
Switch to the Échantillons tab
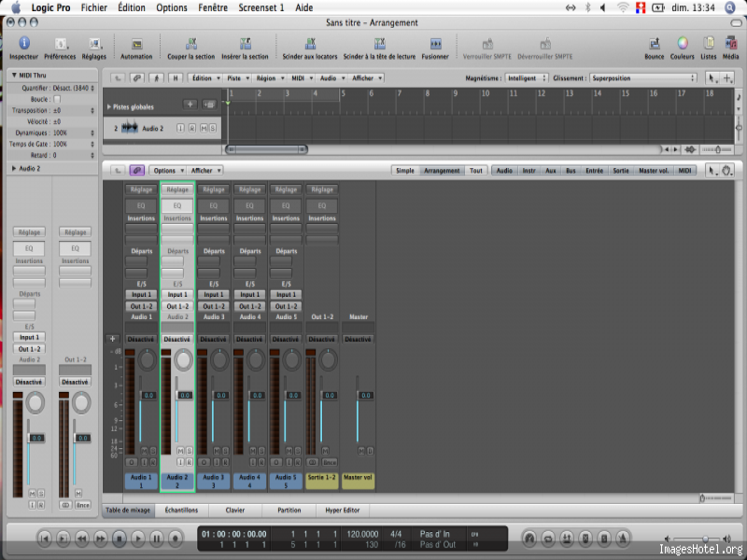point(181,510)
